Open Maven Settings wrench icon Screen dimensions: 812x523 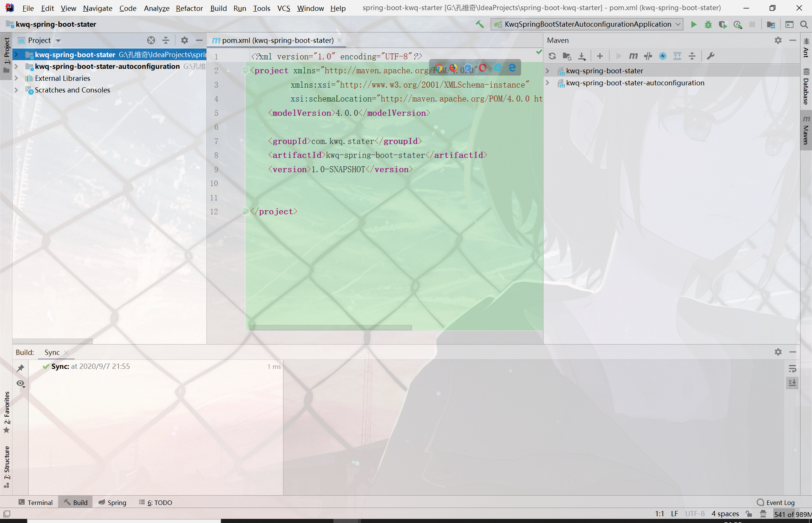710,56
